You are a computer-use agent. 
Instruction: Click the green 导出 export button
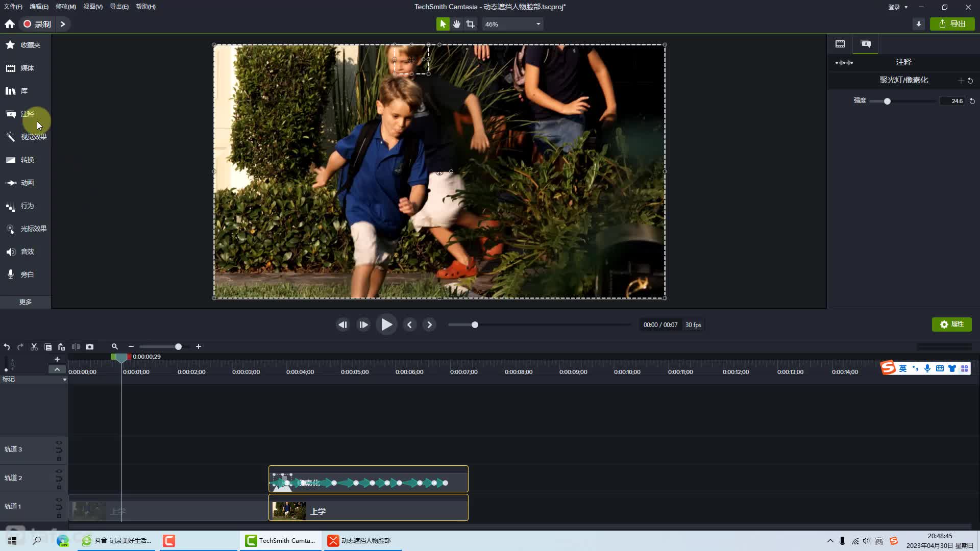tap(952, 24)
